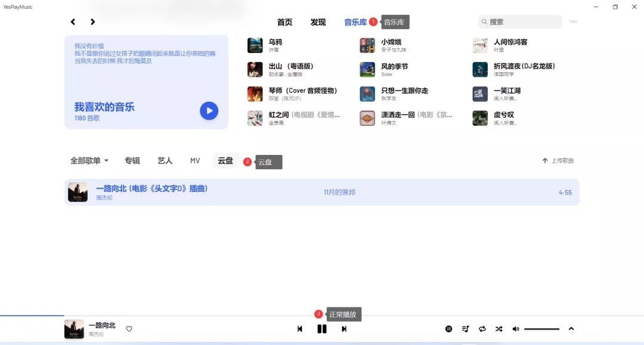This screenshot has width=644, height=345.
Task: Switch to the 专辑 tab
Action: coord(132,161)
